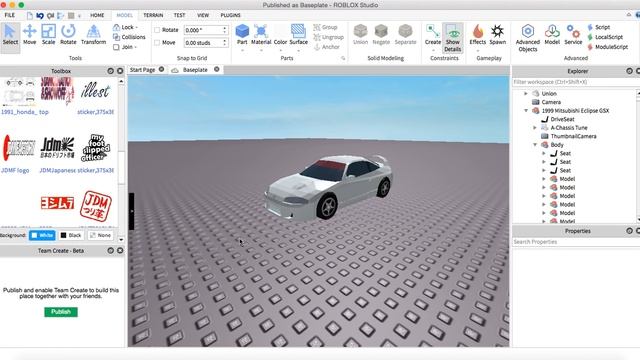The height and width of the screenshot is (360, 640).
Task: Click the Group parts icon
Action: pyautogui.click(x=325, y=27)
